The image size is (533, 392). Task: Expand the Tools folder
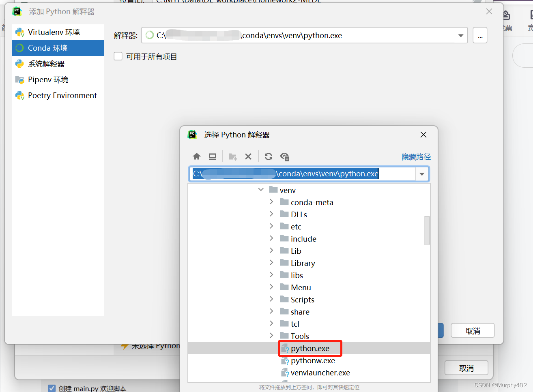tap(272, 336)
